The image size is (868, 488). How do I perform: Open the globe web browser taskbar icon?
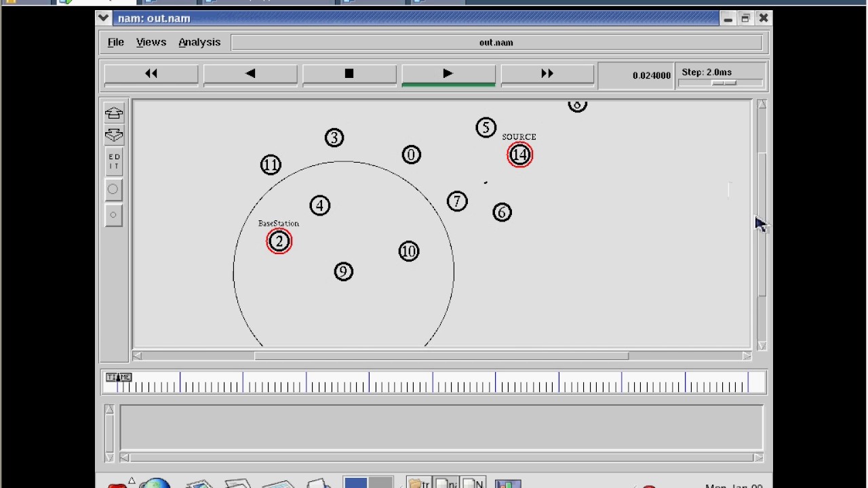click(155, 483)
